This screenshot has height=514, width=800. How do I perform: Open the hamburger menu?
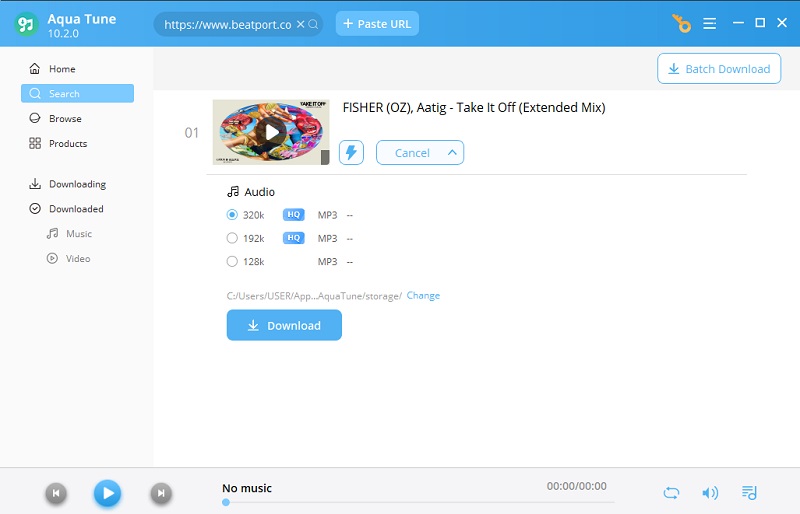(x=709, y=23)
